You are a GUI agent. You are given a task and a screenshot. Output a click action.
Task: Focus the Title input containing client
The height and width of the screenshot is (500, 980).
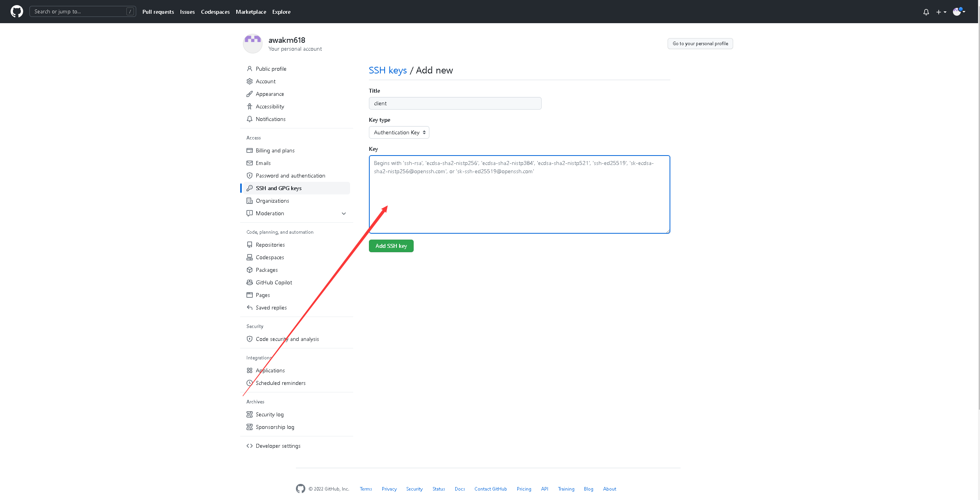[455, 103]
